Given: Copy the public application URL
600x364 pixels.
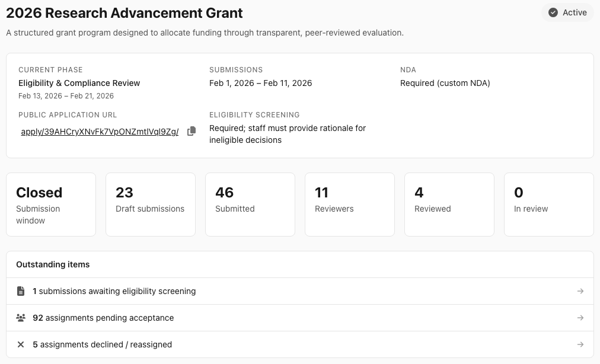Looking at the screenshot, I should pos(191,131).
